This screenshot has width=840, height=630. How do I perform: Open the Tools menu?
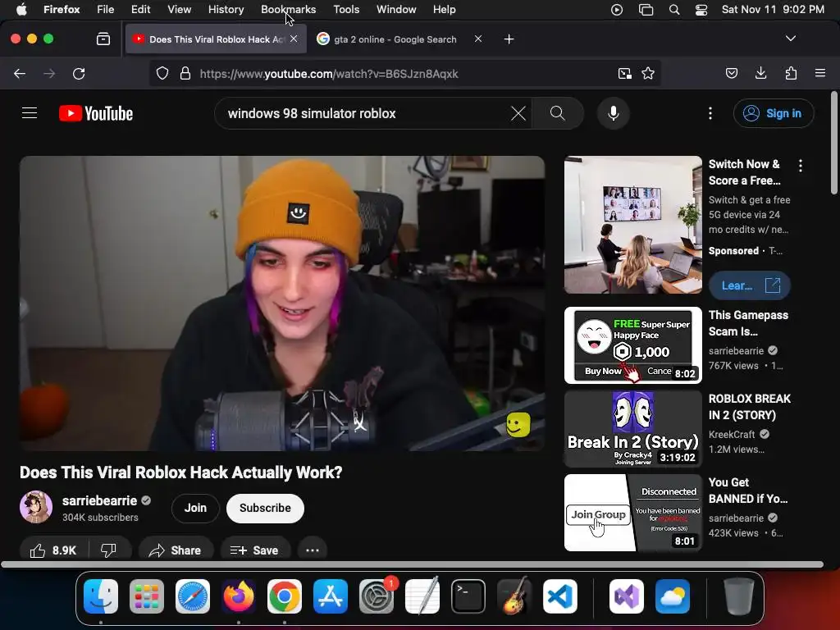coord(346,10)
